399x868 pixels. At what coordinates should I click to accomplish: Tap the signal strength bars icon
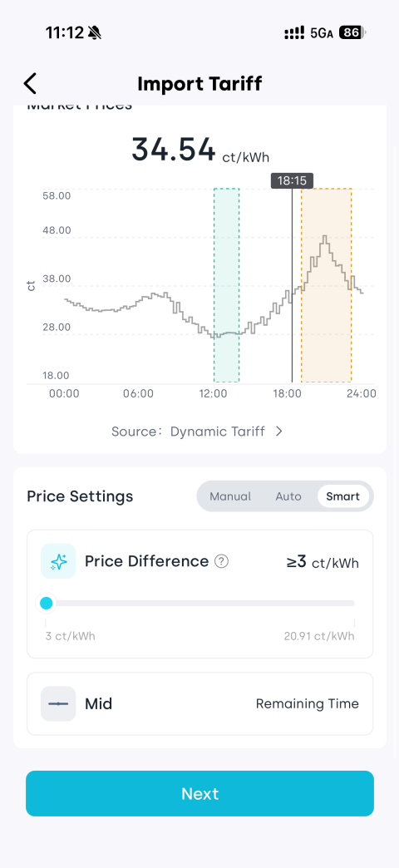(294, 32)
